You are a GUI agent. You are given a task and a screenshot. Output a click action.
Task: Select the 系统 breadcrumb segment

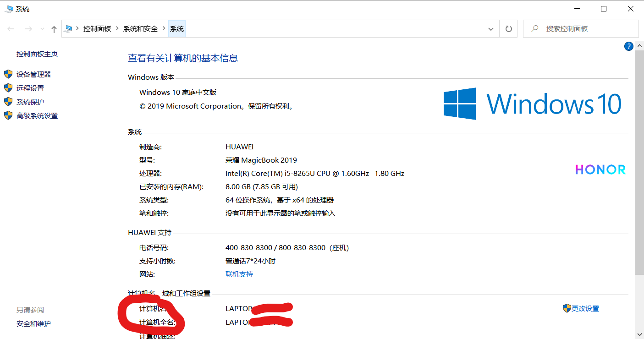(177, 28)
